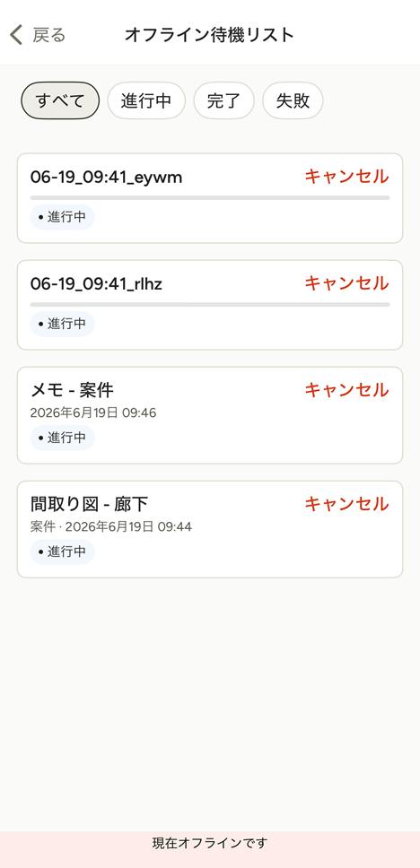The image size is (420, 868).
Task: Filter list by 失敗 status
Action: 293,100
